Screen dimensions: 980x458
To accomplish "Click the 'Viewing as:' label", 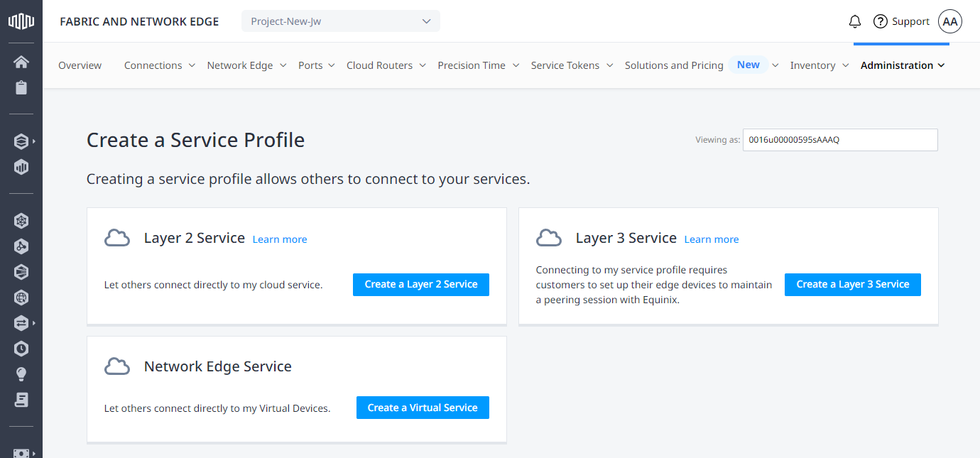I will pos(717,140).
